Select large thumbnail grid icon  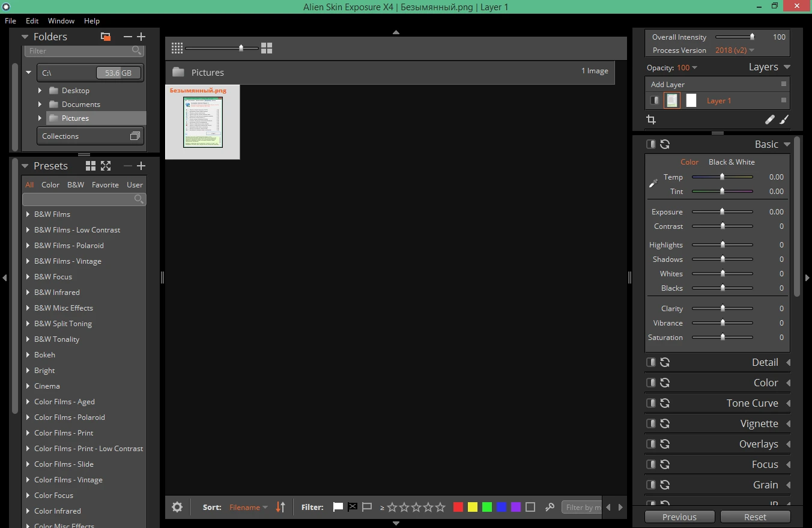tap(267, 48)
